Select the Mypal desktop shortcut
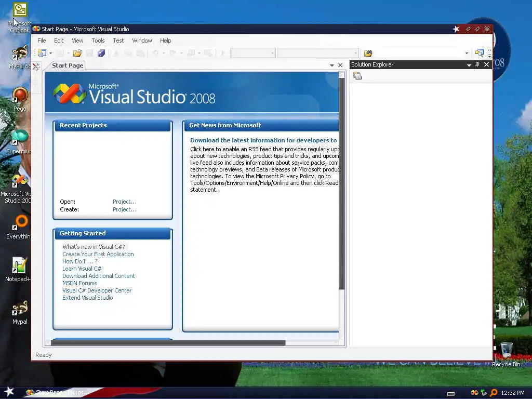532x399 pixels. click(x=20, y=312)
